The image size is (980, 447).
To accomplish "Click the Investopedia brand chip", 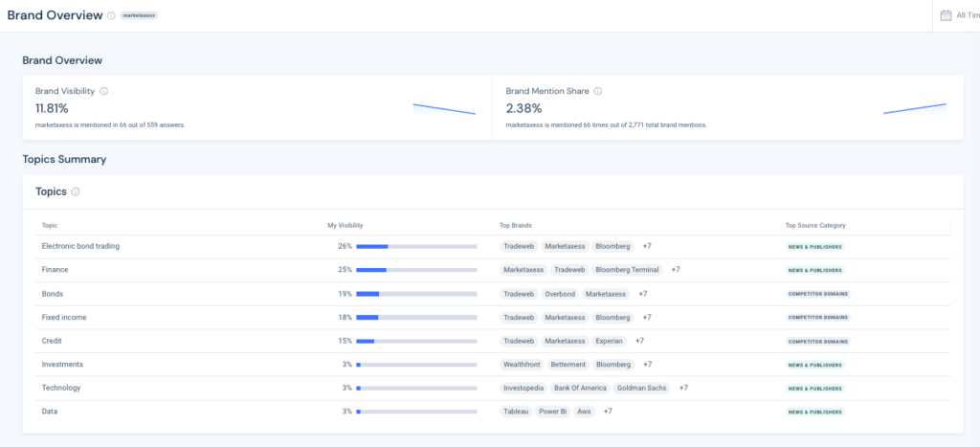I will 523,389.
